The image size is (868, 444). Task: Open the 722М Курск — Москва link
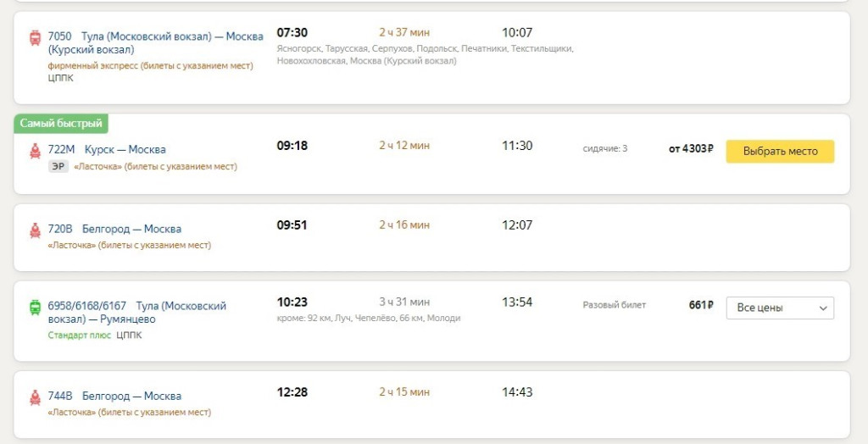tap(107, 150)
